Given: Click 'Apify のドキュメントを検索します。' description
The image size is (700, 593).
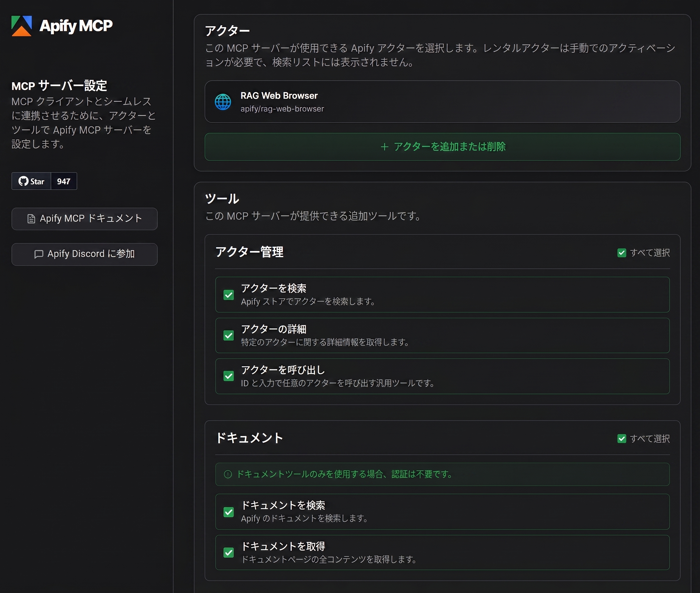Looking at the screenshot, I should click(304, 518).
